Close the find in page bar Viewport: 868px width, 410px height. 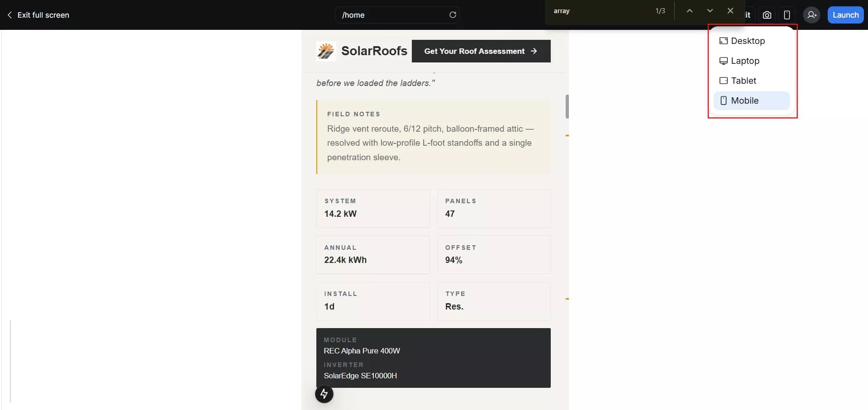tap(730, 11)
